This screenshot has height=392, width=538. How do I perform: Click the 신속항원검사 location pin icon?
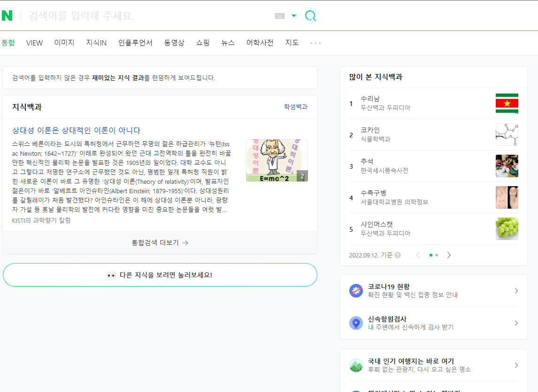(x=356, y=323)
